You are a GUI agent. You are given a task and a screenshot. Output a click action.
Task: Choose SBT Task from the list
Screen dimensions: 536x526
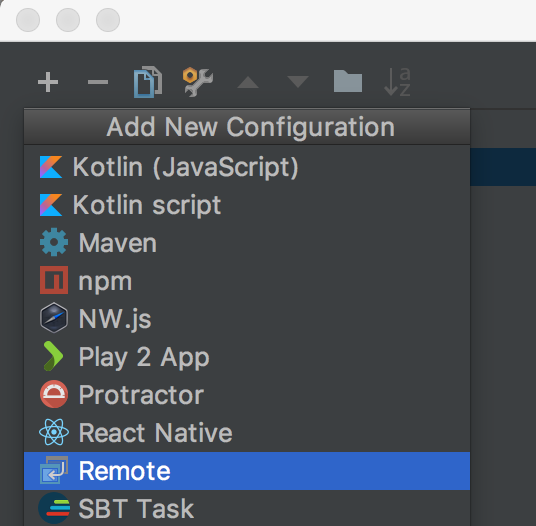click(247, 508)
